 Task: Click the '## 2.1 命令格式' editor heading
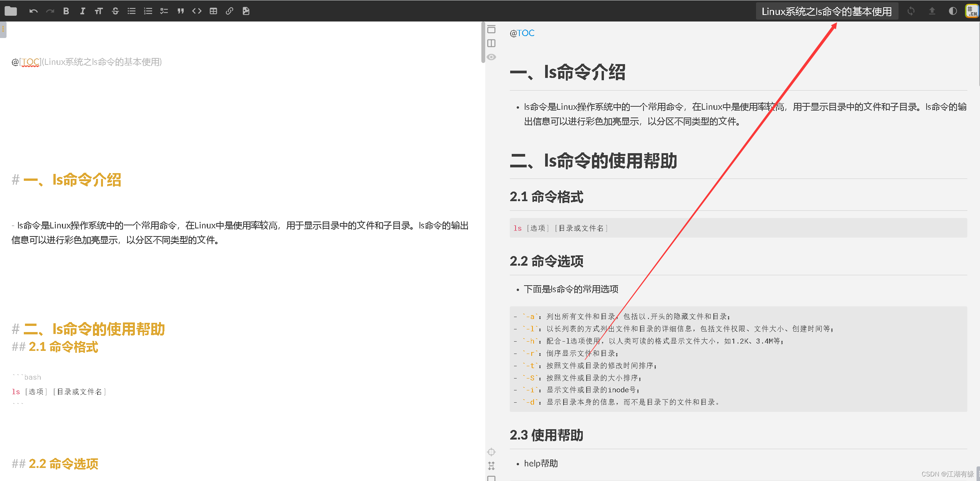(x=55, y=347)
